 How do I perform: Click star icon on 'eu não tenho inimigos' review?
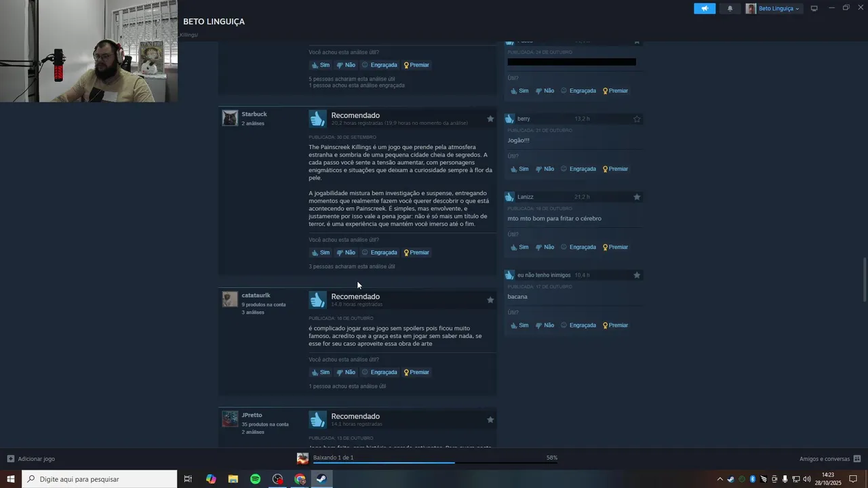637,275
